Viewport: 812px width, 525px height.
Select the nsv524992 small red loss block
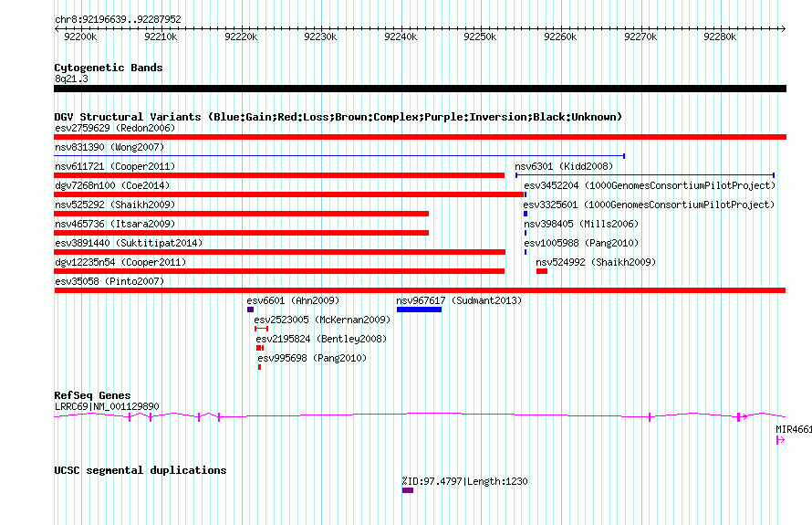[x=542, y=271]
